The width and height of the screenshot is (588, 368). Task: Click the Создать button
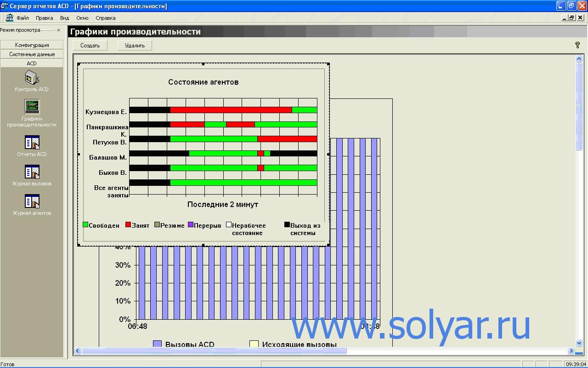click(90, 45)
